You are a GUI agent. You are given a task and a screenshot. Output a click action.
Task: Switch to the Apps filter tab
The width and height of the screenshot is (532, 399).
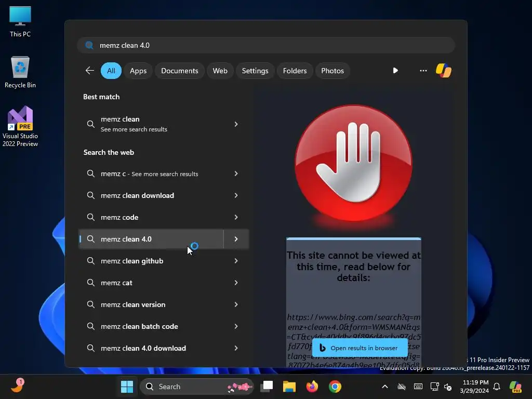[138, 71]
